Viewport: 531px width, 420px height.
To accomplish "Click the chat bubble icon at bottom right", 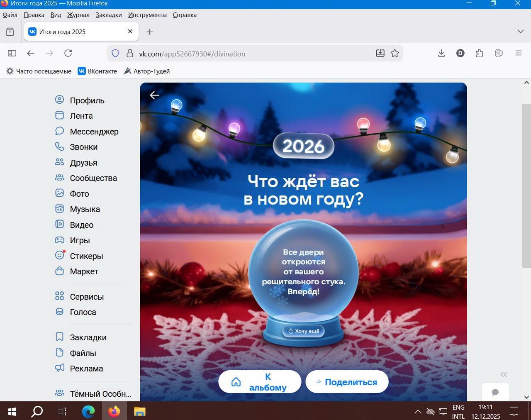I will (495, 392).
